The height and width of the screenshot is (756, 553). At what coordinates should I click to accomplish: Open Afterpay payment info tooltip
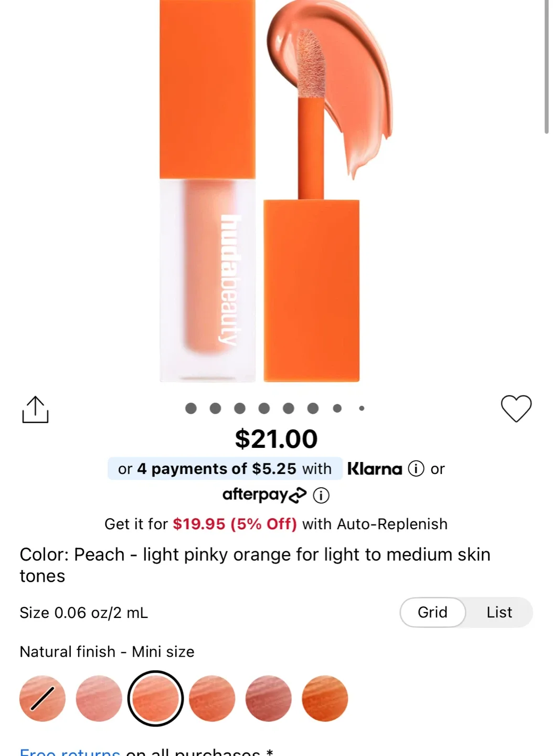point(322,495)
